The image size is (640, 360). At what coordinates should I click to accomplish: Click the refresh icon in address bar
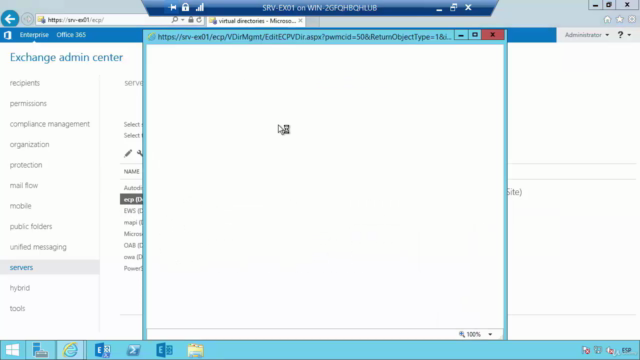[x=199, y=20]
